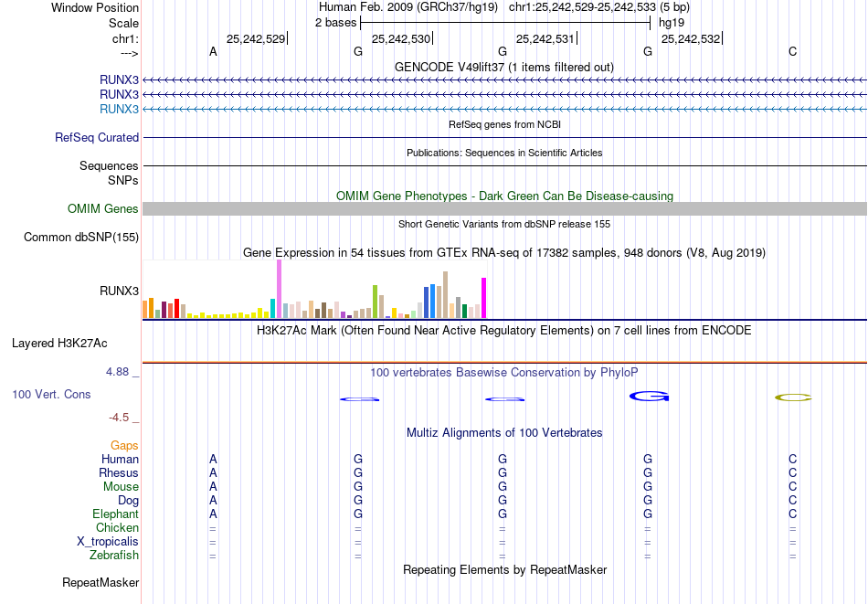Screen dimensions: 868x604
Task: Select the Scale track label
Action: [123, 23]
